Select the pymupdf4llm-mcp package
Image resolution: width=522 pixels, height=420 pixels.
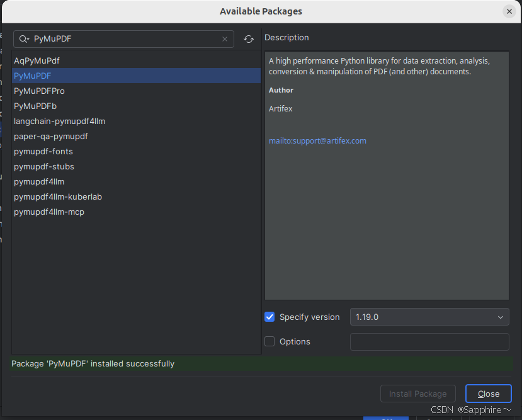136,212
